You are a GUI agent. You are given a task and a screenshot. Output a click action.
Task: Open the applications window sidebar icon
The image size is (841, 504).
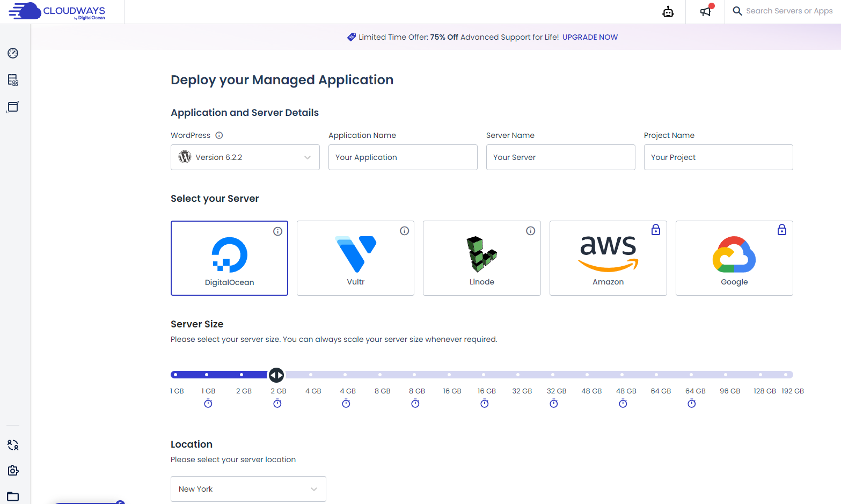point(13,107)
